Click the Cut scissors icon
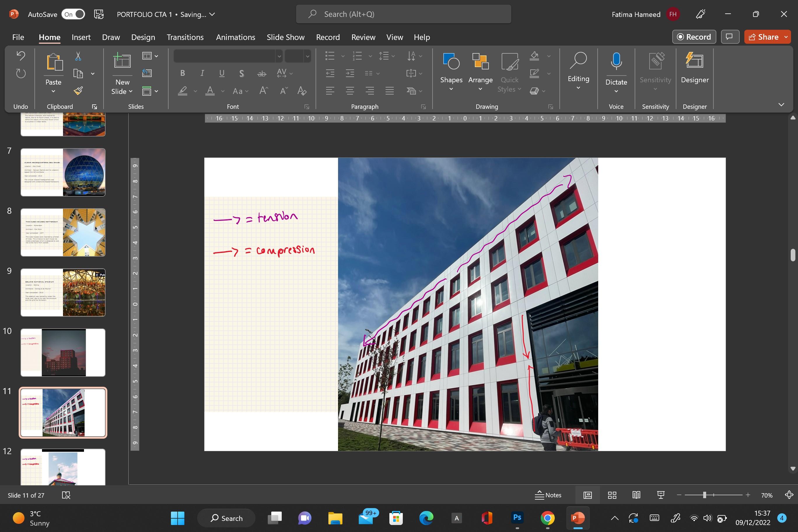This screenshot has width=798, height=532. pyautogui.click(x=78, y=56)
